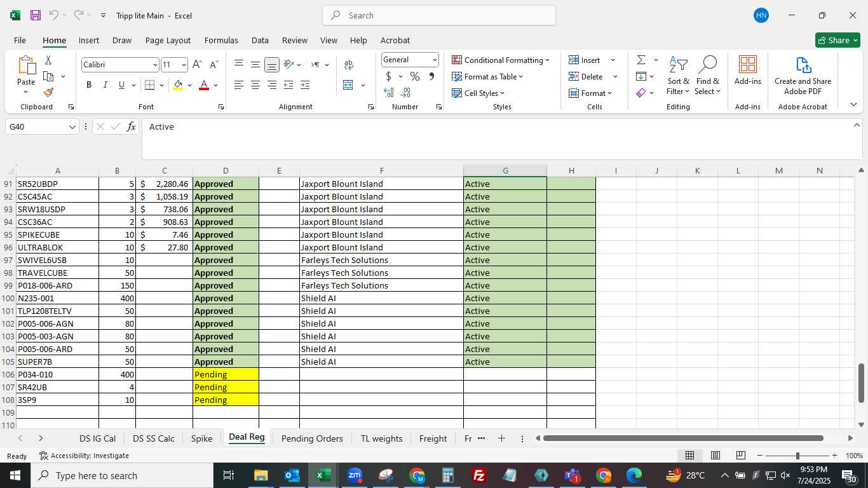Screen dimensions: 868x488
Task: Decrease font size with the smaller A
Action: tap(214, 65)
